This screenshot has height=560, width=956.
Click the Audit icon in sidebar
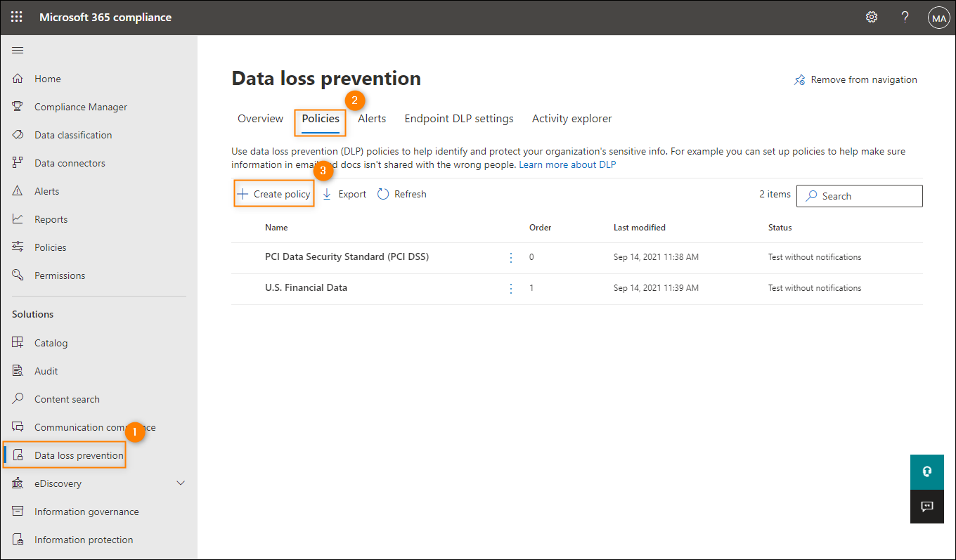[x=18, y=371]
